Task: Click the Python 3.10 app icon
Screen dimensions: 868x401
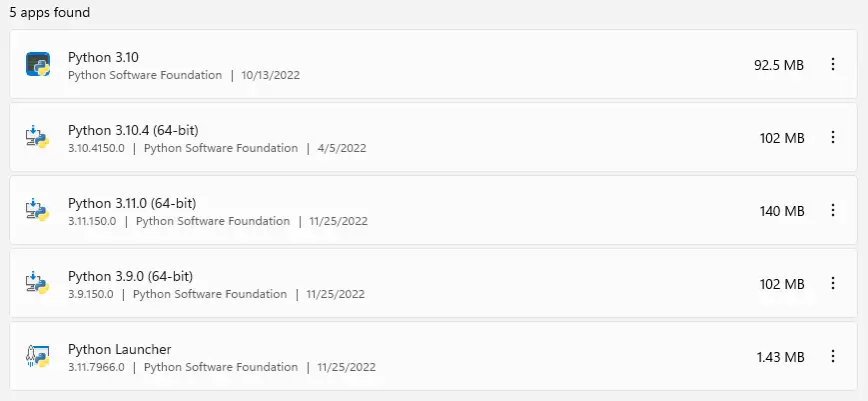Action: pyautogui.click(x=38, y=64)
